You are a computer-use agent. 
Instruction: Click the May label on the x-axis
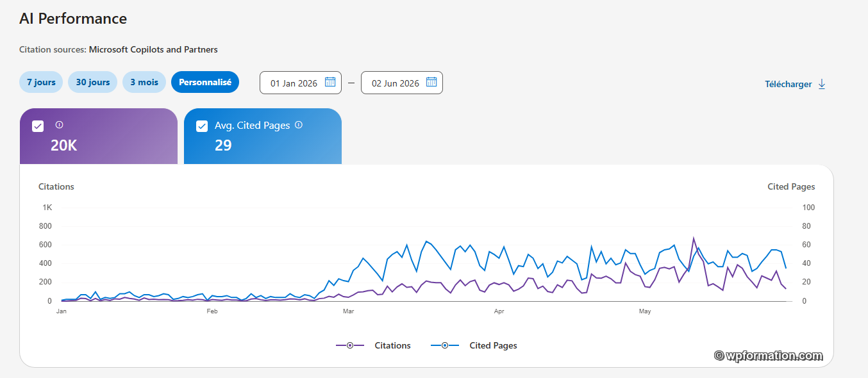(645, 311)
